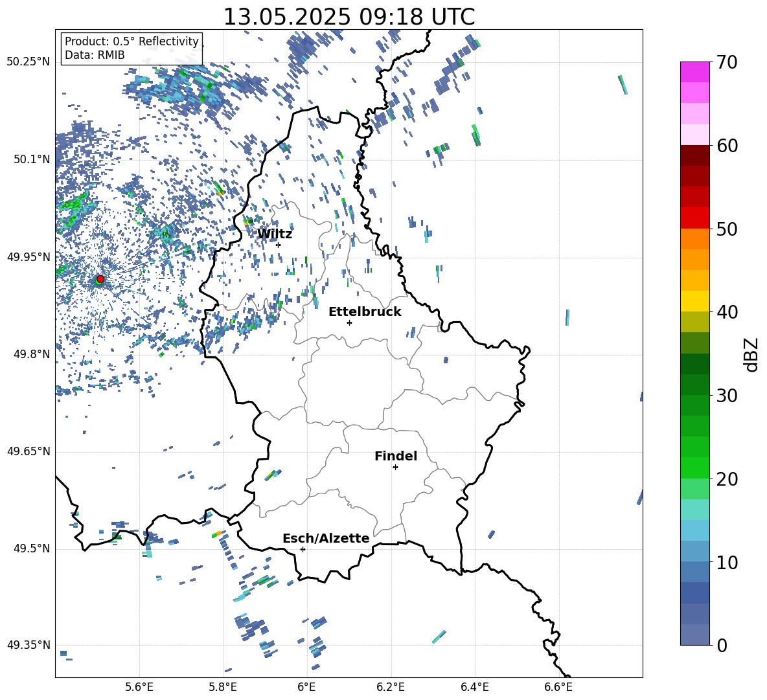This screenshot has height=700, width=767.
Task: Click the colorbar tick label 70
Action: tap(727, 63)
